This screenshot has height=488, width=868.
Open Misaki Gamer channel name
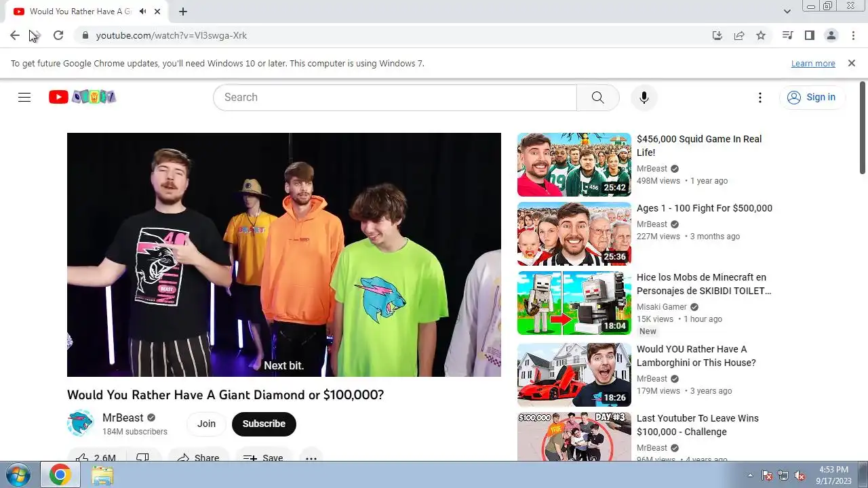point(662,307)
